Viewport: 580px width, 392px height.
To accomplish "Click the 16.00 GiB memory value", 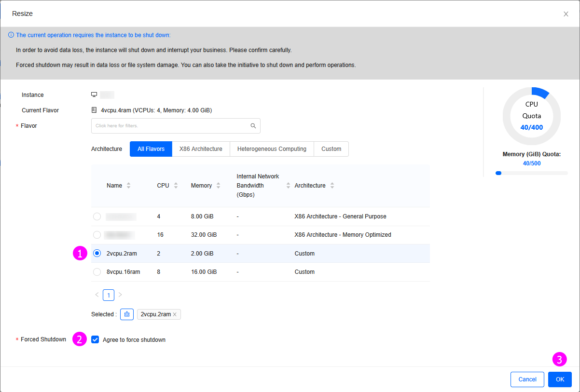I will click(204, 272).
